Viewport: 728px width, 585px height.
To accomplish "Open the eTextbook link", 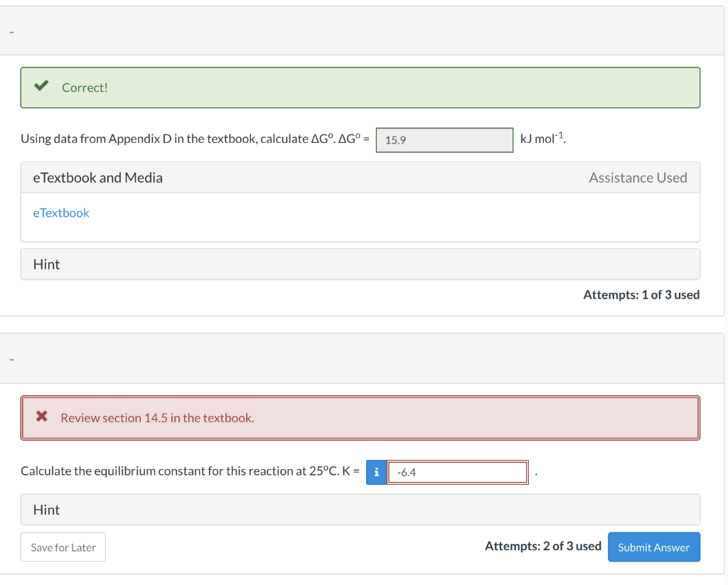I will [61, 213].
